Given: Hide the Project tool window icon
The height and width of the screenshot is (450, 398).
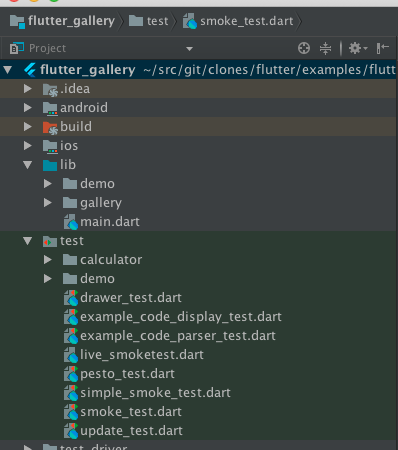Looking at the screenshot, I should [x=383, y=48].
